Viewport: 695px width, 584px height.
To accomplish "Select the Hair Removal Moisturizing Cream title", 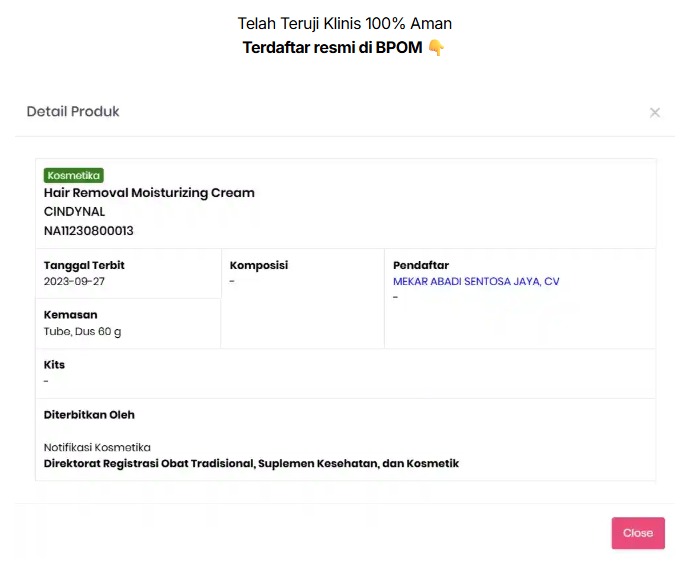I will pyautogui.click(x=149, y=193).
